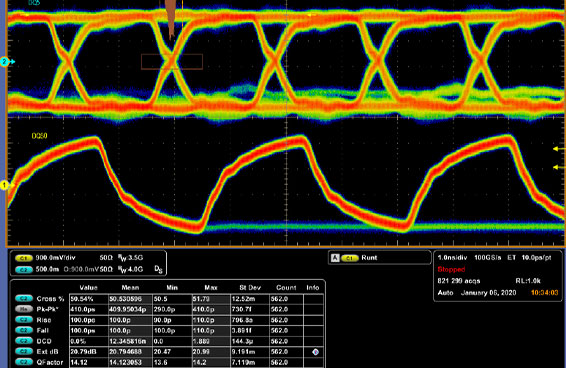Open the Runt trigger type readout
The image size is (566, 368).
tap(369, 258)
